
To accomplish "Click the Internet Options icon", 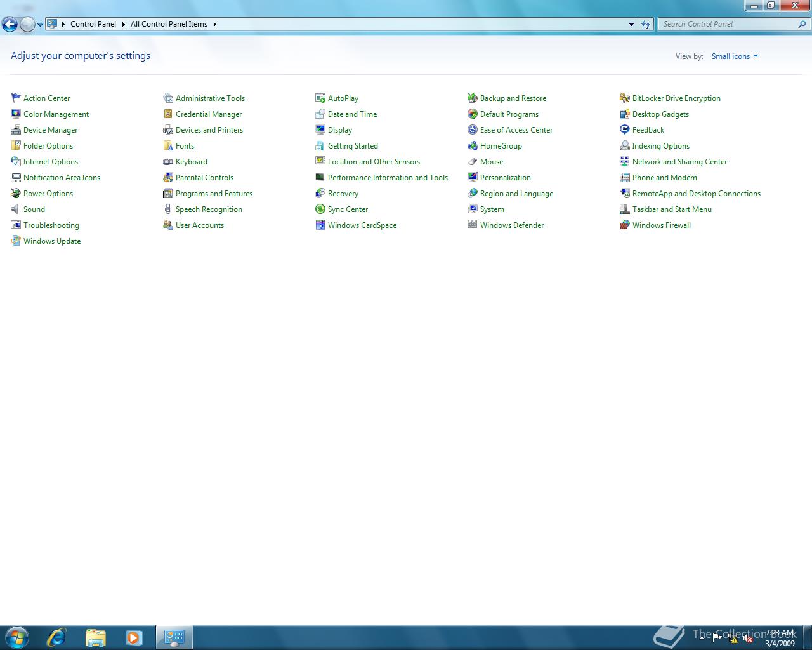I will pyautogui.click(x=16, y=161).
